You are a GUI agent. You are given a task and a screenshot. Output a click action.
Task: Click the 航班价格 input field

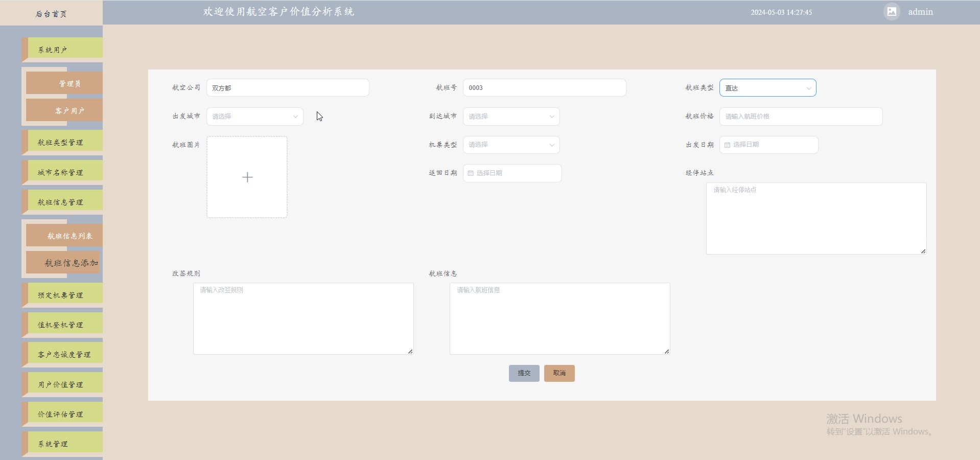(x=801, y=117)
